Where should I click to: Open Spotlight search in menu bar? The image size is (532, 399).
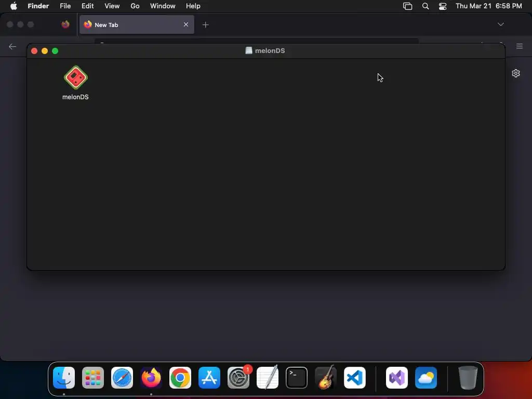(425, 6)
